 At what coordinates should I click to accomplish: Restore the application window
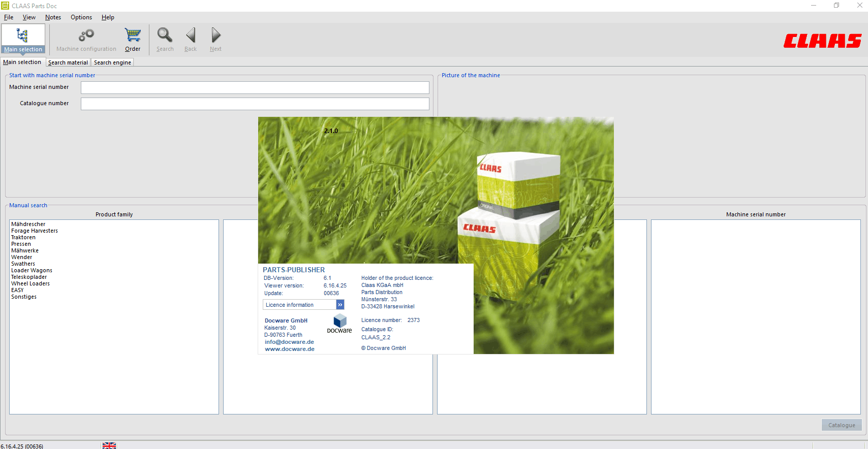(836, 6)
